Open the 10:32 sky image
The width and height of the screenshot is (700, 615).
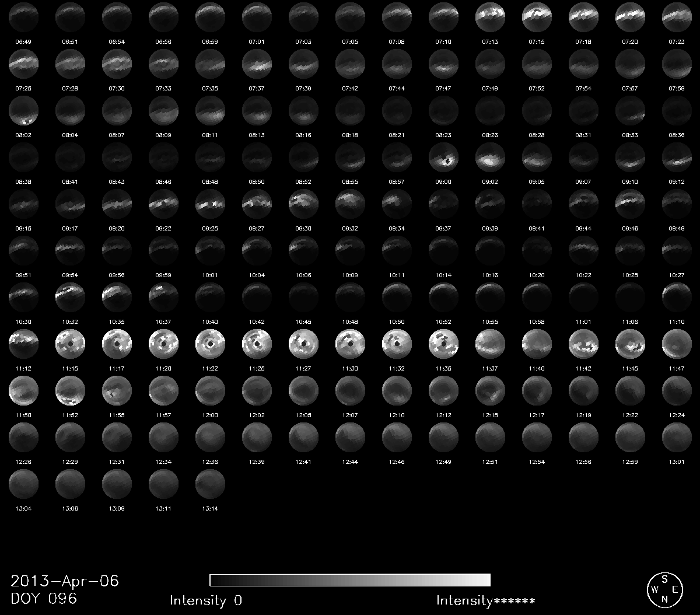click(70, 296)
